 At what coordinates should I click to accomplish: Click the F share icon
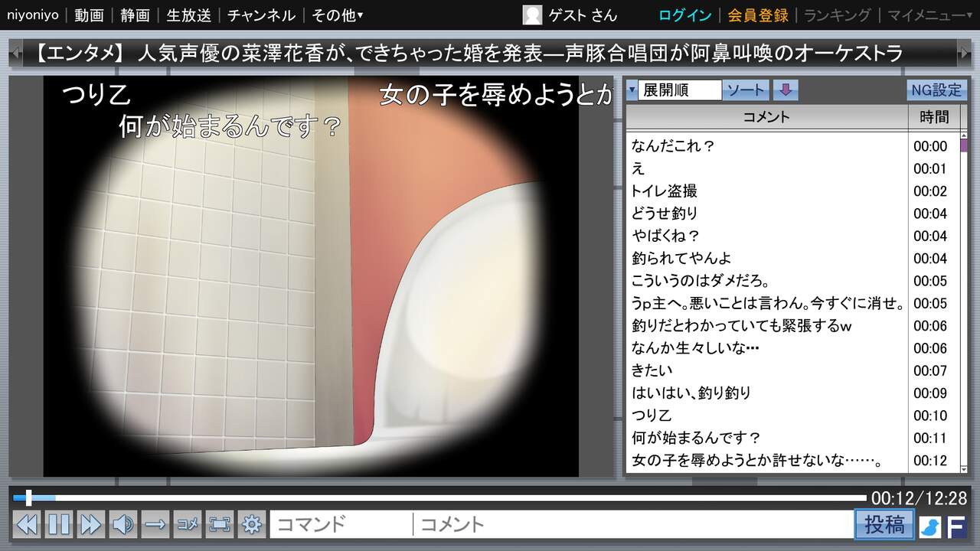point(956,526)
